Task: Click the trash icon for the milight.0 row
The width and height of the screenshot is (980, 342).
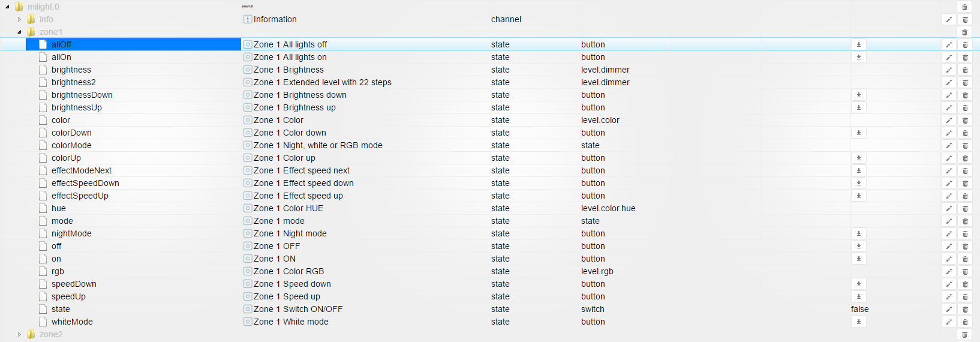Action: [x=965, y=7]
